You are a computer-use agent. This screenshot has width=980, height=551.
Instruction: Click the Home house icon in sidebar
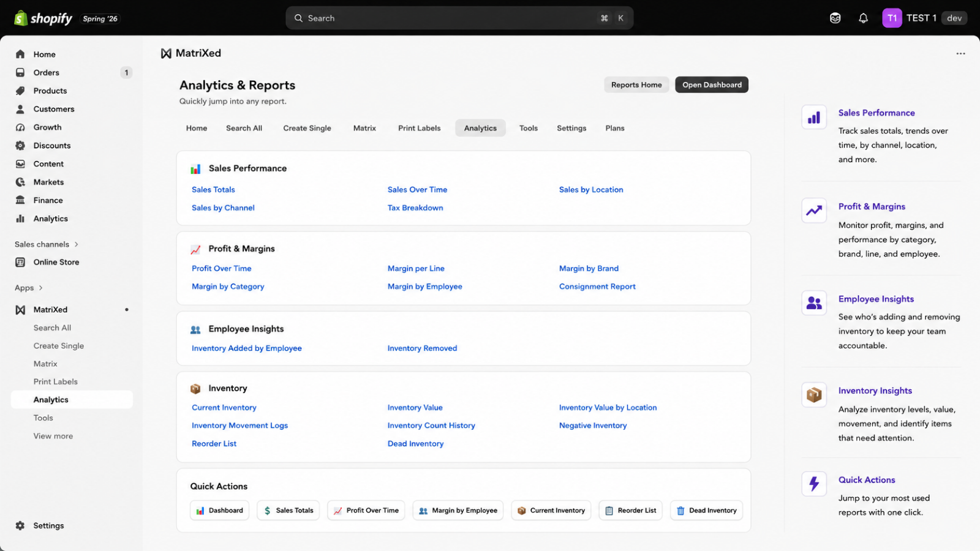pos(20,54)
